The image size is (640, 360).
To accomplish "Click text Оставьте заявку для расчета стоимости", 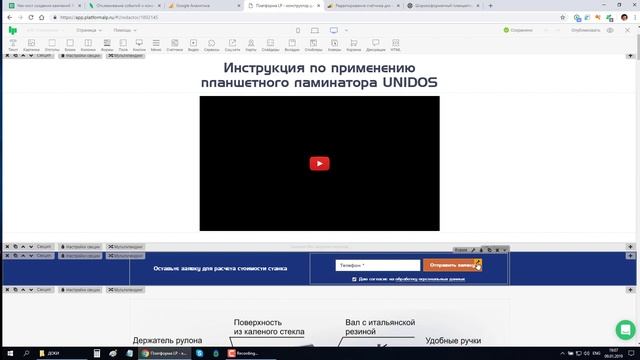I will point(220,269).
